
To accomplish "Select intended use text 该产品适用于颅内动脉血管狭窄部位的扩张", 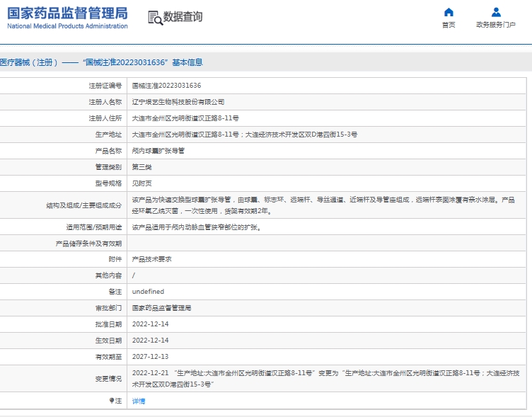I will click(x=197, y=227).
